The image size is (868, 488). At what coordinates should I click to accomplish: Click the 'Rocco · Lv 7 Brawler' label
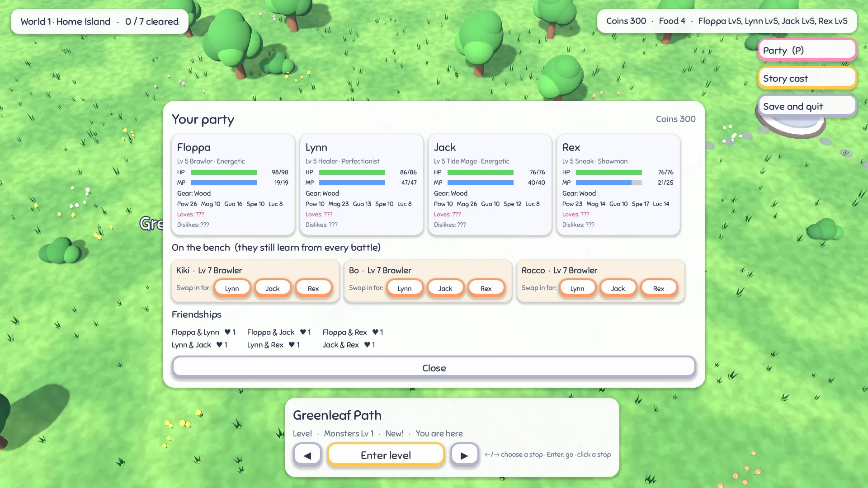point(559,270)
